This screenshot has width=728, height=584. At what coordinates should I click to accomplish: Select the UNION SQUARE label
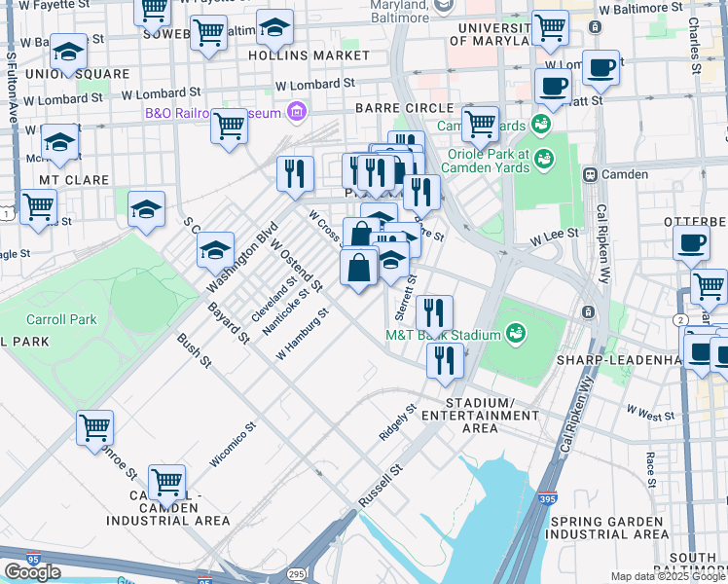pyautogui.click(x=78, y=74)
